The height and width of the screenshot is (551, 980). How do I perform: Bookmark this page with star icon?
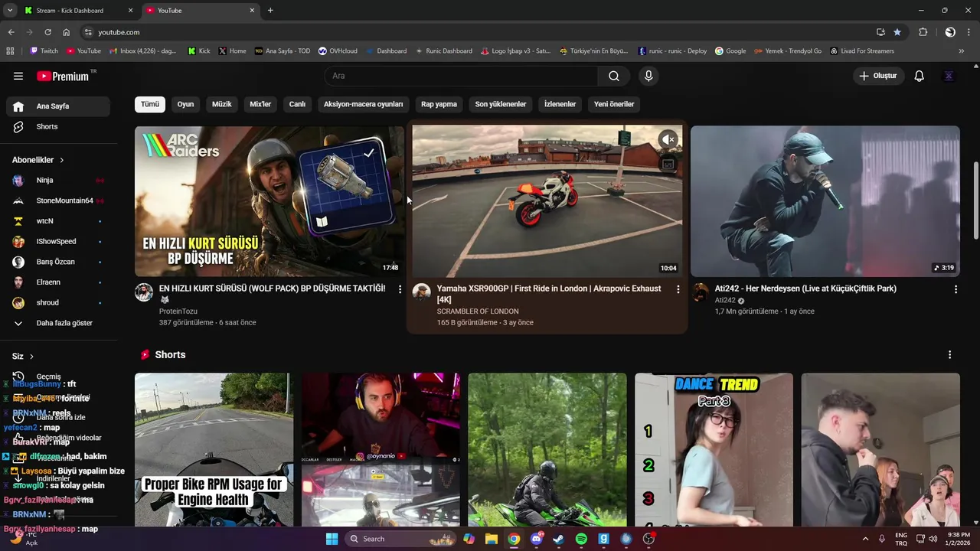[x=897, y=32]
